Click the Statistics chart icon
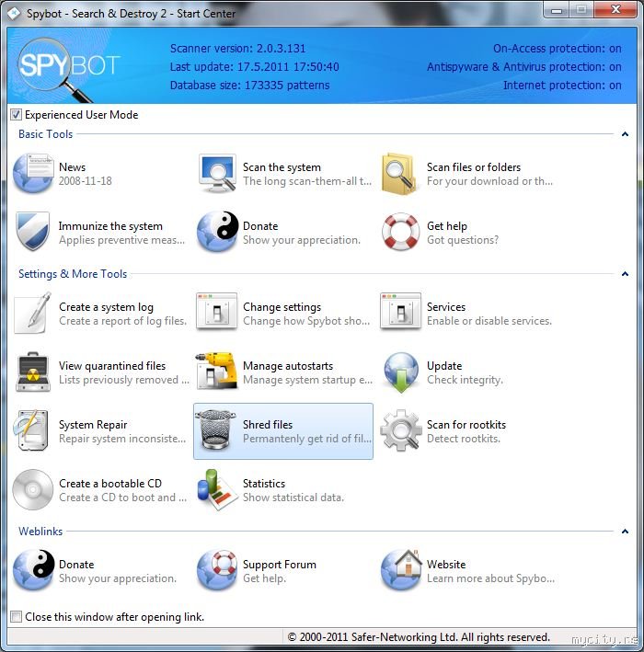This screenshot has width=644, height=652. [217, 489]
